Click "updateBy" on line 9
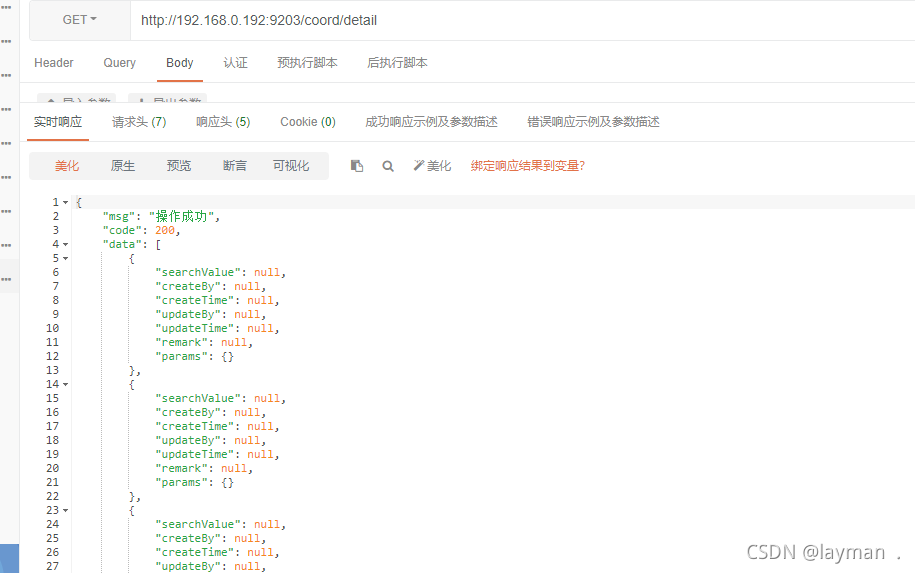 coord(188,315)
